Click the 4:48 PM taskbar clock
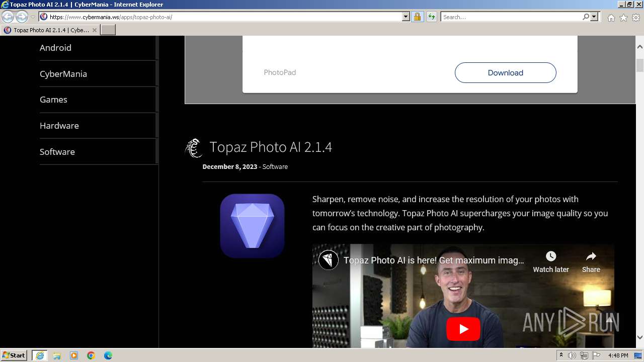The image size is (644, 362). point(618,355)
